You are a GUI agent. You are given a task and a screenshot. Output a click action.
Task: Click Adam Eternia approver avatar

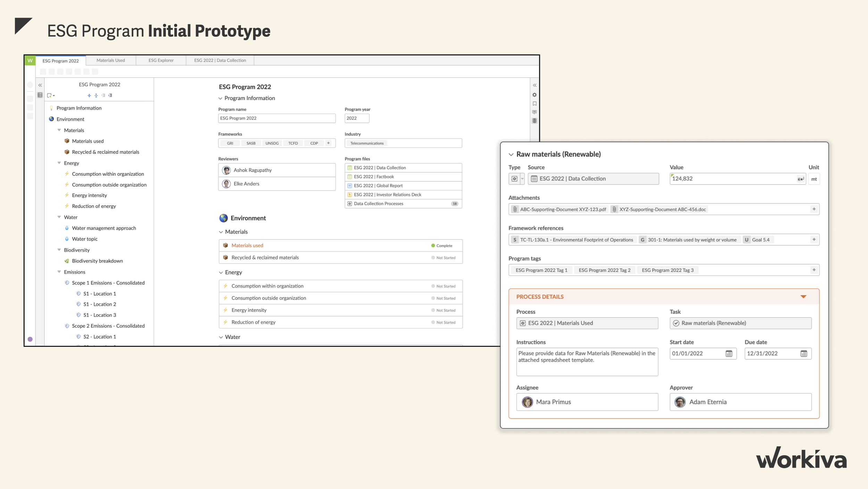click(x=680, y=402)
